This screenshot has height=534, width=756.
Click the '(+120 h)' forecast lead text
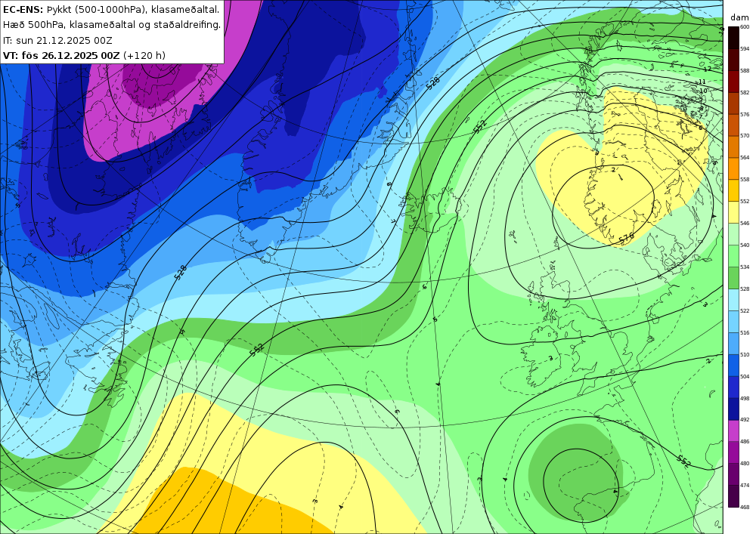point(144,56)
